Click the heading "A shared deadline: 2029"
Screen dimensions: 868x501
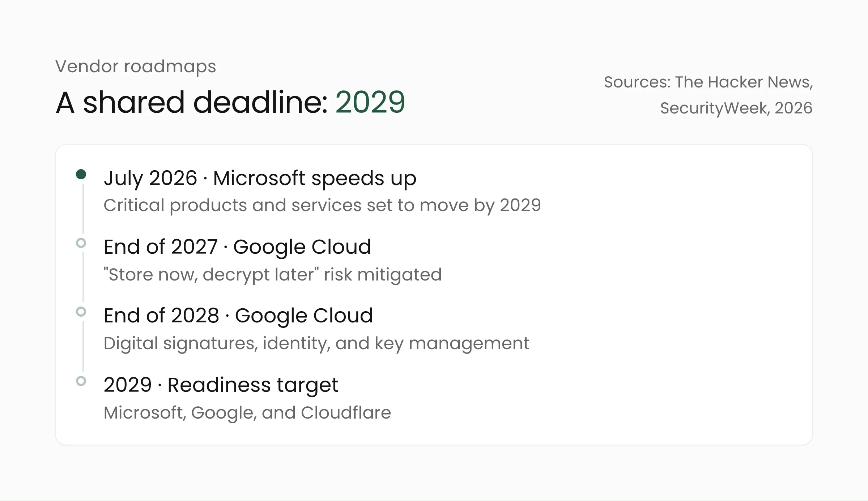(x=230, y=102)
